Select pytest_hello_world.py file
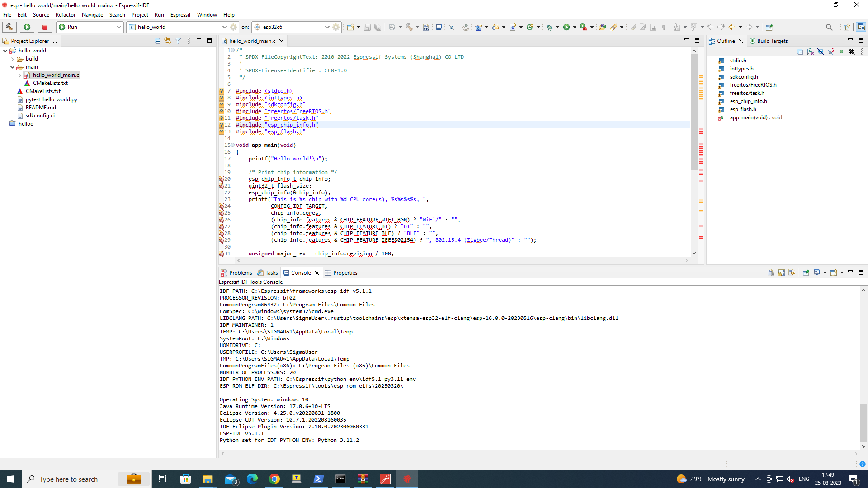 (51, 99)
